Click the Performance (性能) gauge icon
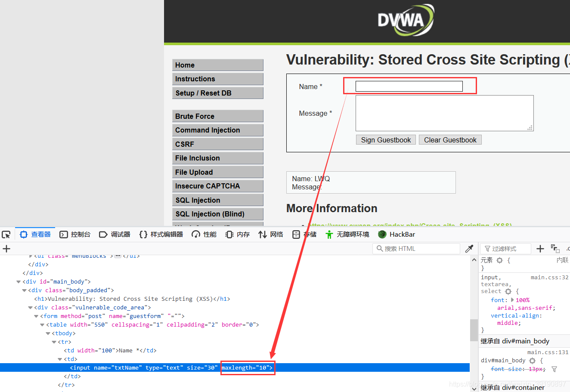 (196, 235)
